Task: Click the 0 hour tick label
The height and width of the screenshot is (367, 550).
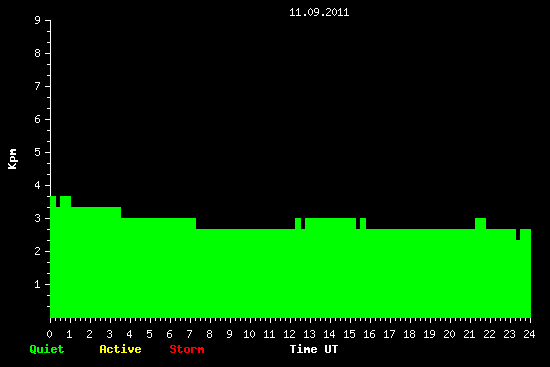Action: click(49, 334)
